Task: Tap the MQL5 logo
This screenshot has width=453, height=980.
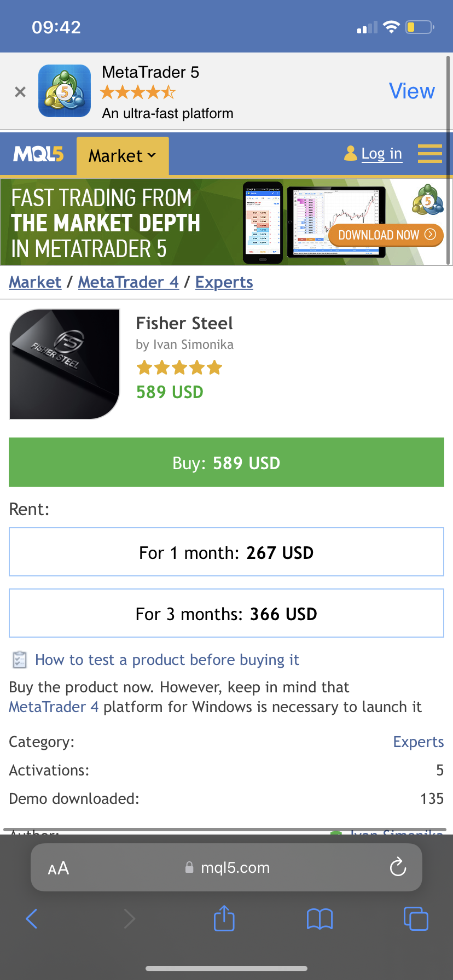Action: (38, 155)
